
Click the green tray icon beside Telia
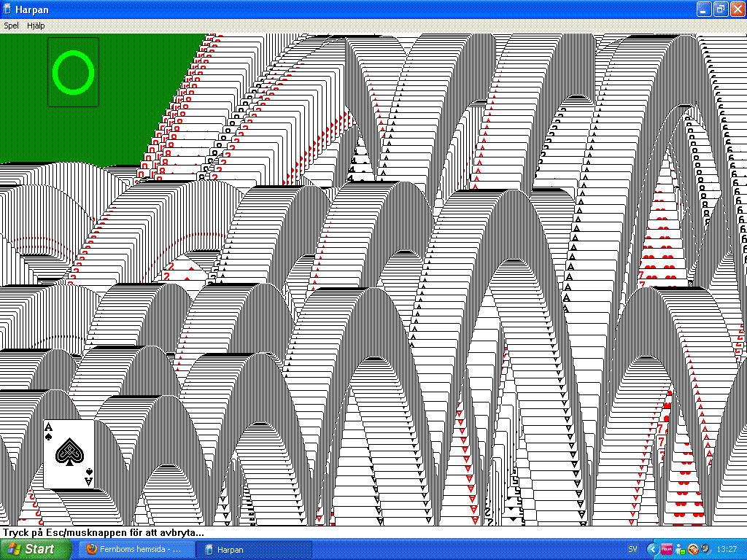tap(680, 549)
